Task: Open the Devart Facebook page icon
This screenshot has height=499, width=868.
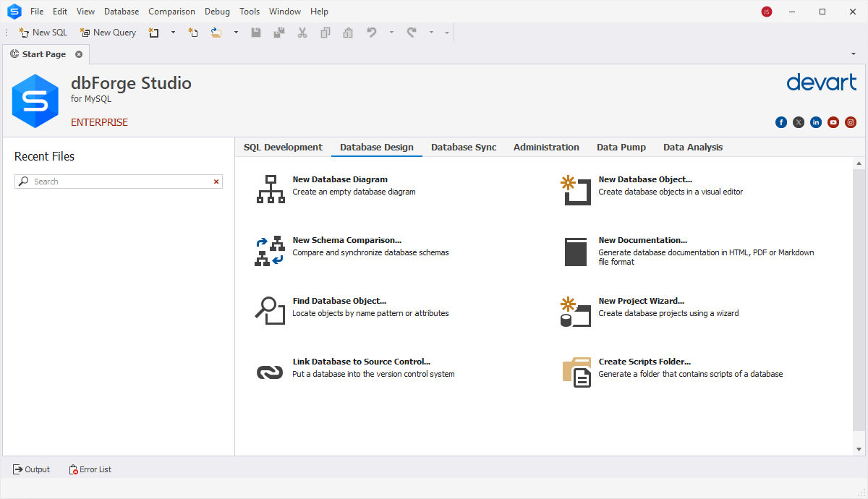Action: tap(781, 122)
